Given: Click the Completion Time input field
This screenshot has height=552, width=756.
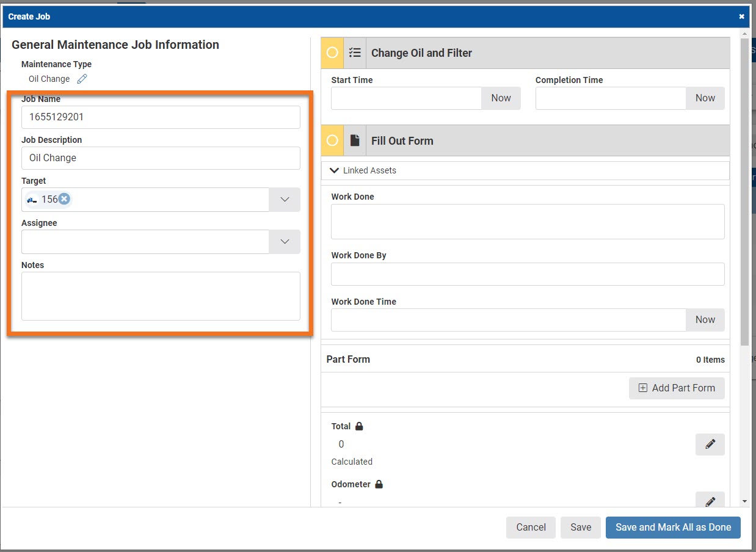Looking at the screenshot, I should click(x=611, y=98).
